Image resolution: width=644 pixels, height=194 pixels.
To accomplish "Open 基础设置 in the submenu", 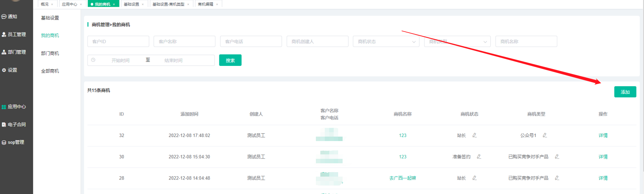I will pos(50,18).
